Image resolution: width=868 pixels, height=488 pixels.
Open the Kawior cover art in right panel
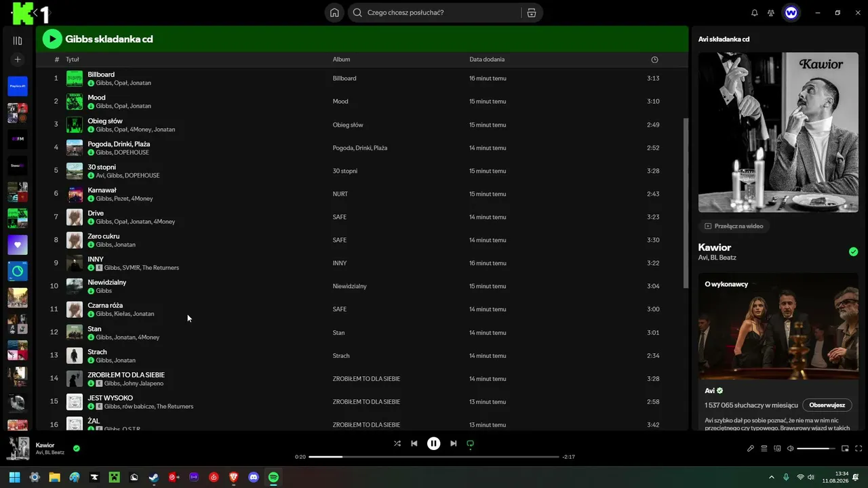pos(778,132)
